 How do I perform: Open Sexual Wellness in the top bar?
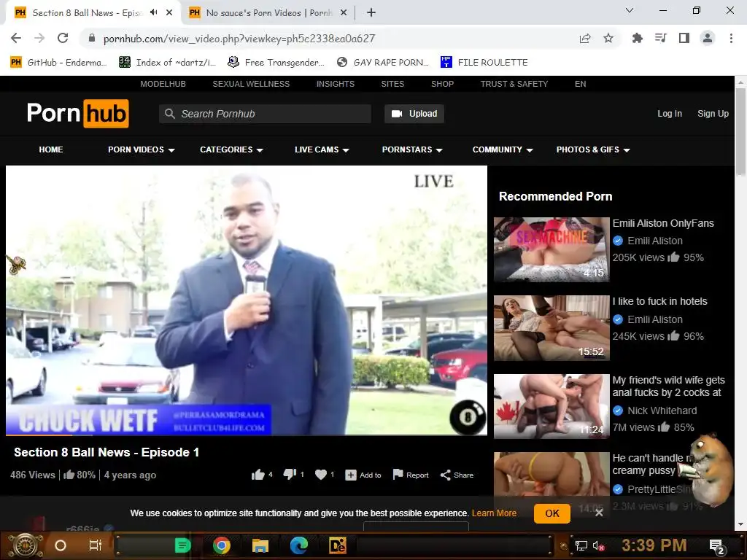click(251, 84)
